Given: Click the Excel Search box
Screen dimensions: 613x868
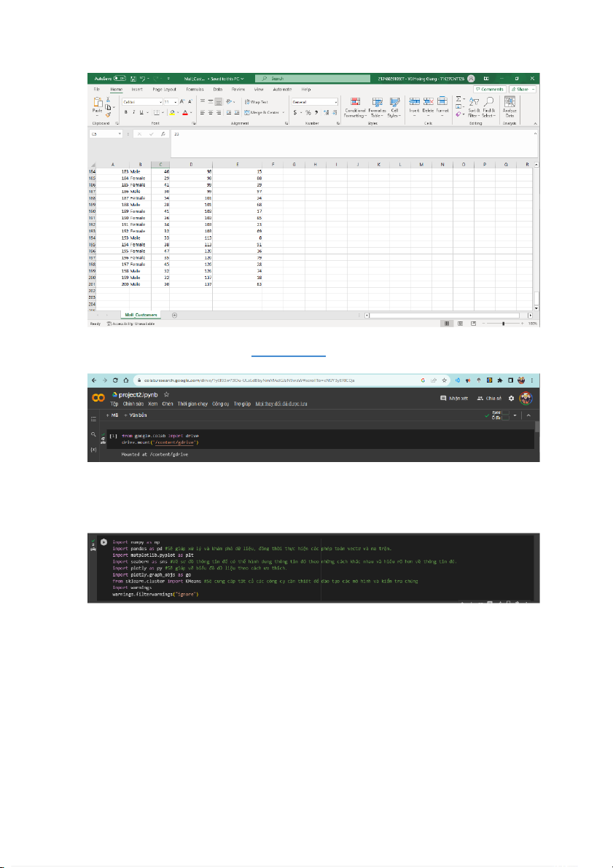Looking at the screenshot, I should (x=312, y=79).
